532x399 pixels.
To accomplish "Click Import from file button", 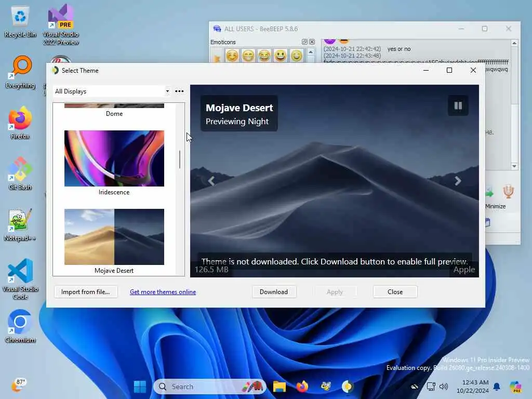I will click(86, 292).
